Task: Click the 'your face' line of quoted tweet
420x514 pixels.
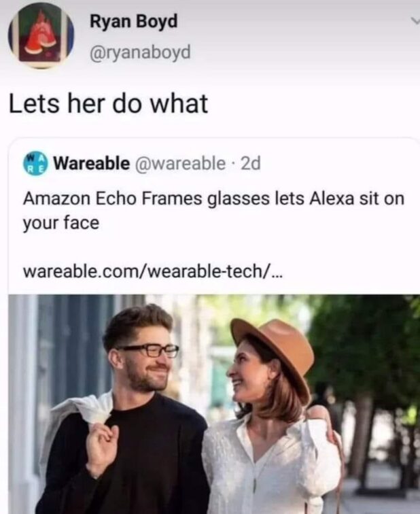Action: click(61, 223)
